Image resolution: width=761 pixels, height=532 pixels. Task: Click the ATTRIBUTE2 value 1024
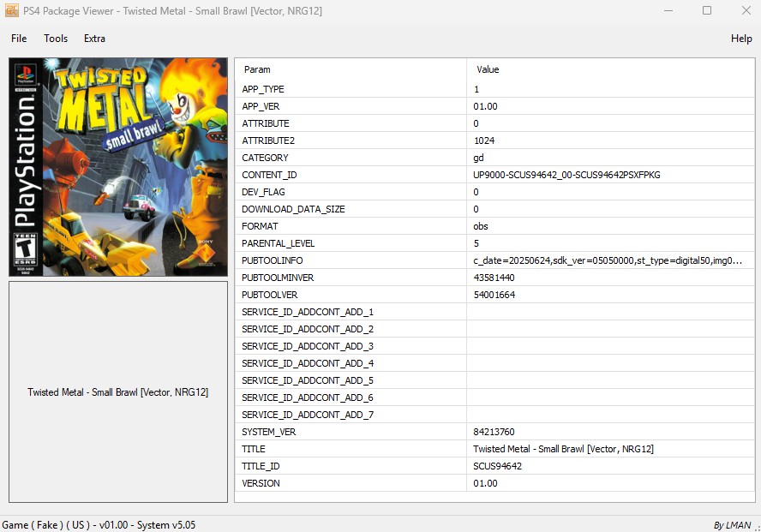pos(484,140)
